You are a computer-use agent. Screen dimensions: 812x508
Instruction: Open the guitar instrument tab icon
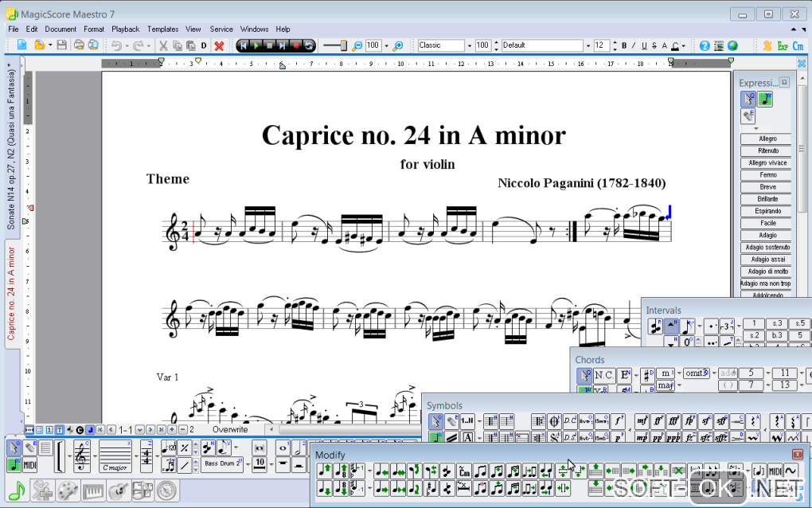[x=117, y=490]
